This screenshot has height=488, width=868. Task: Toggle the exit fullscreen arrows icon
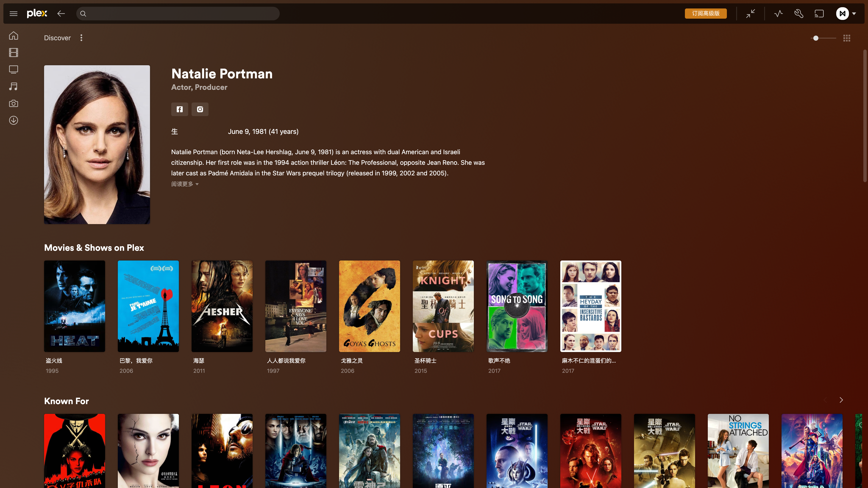(750, 14)
